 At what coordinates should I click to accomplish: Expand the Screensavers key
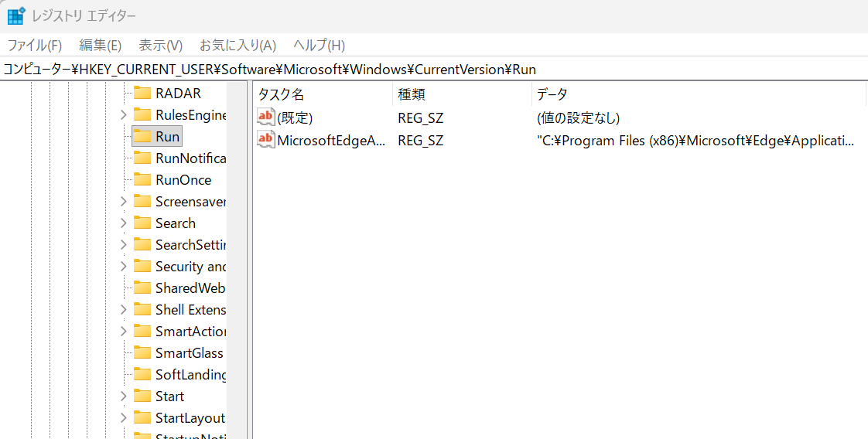pos(124,201)
